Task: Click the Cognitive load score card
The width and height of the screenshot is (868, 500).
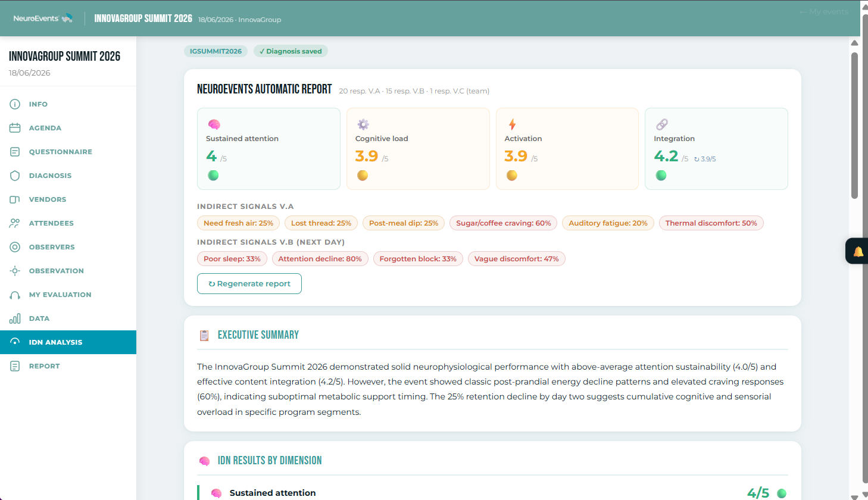Action: point(418,149)
